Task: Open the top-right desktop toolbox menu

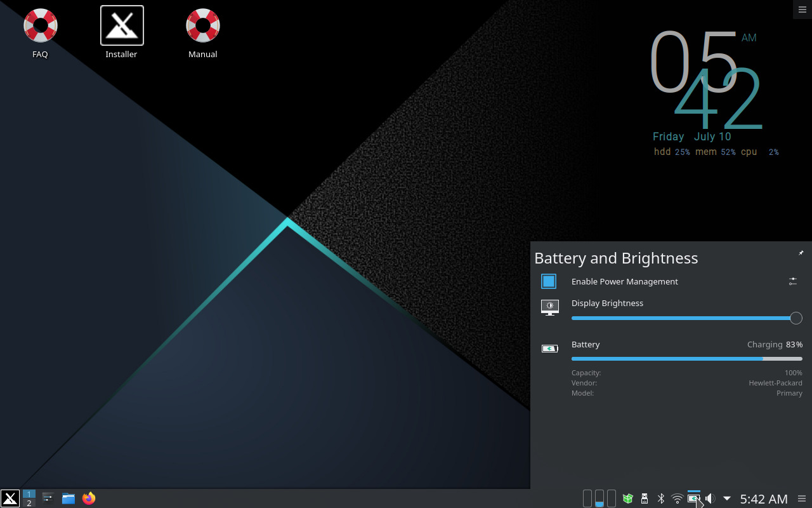Action: (x=802, y=10)
